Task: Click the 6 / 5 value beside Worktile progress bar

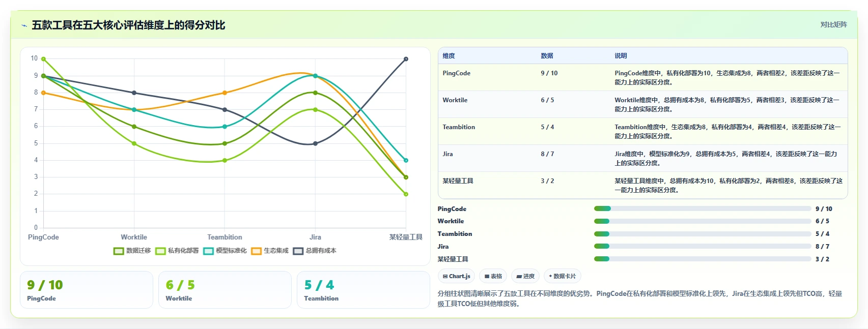Action: point(822,221)
